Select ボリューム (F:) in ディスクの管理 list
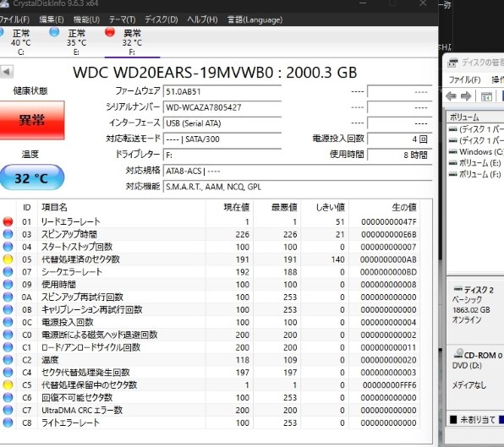This screenshot has width=504, height=447. coord(475,174)
